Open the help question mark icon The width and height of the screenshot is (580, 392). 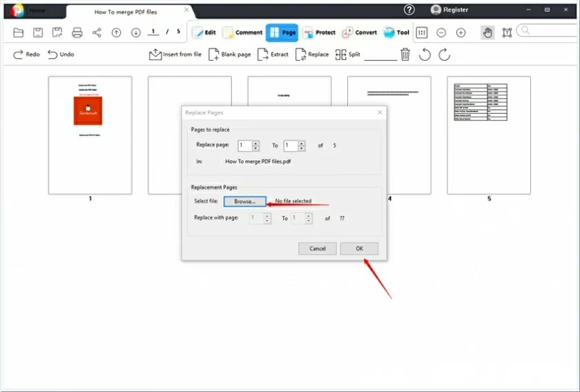[409, 10]
